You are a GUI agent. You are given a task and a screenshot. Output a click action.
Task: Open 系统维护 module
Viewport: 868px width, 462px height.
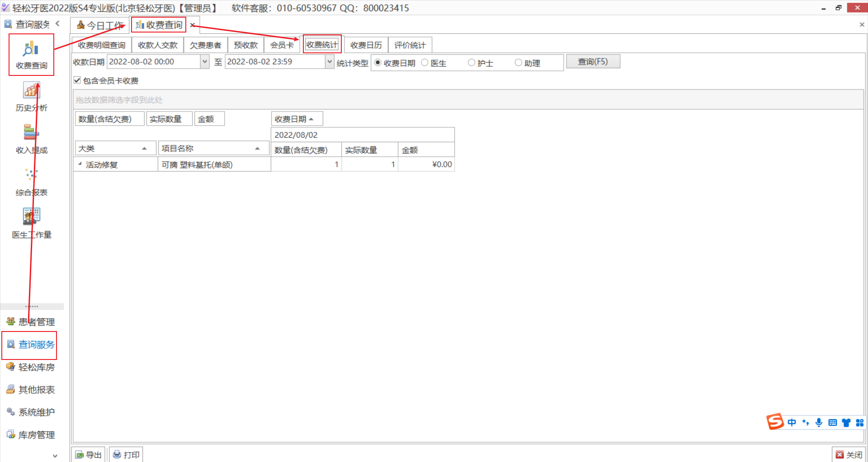point(31,412)
